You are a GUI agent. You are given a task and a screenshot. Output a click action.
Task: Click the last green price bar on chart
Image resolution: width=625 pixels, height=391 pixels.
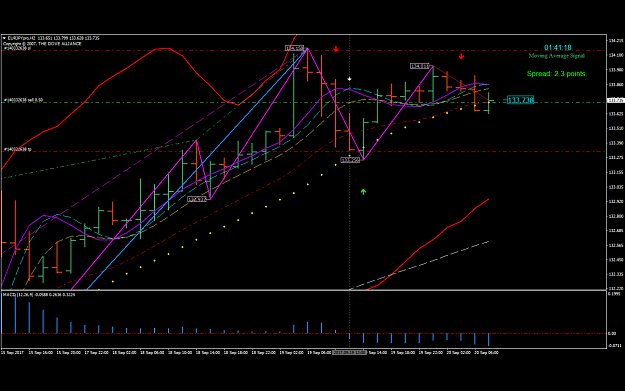pos(489,103)
